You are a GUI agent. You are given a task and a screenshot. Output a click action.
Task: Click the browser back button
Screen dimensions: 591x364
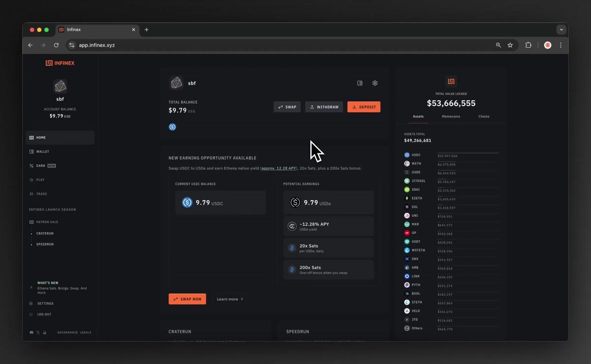31,45
